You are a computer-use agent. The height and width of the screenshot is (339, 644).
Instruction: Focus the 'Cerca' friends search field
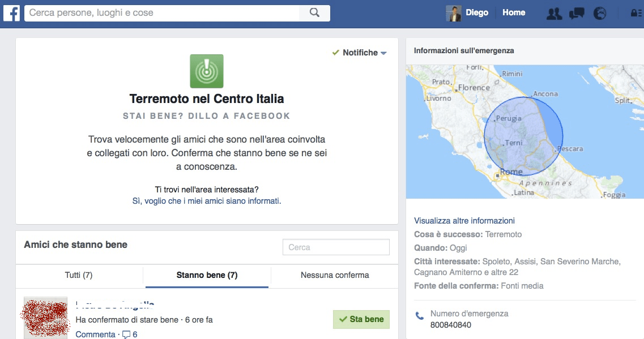(336, 247)
